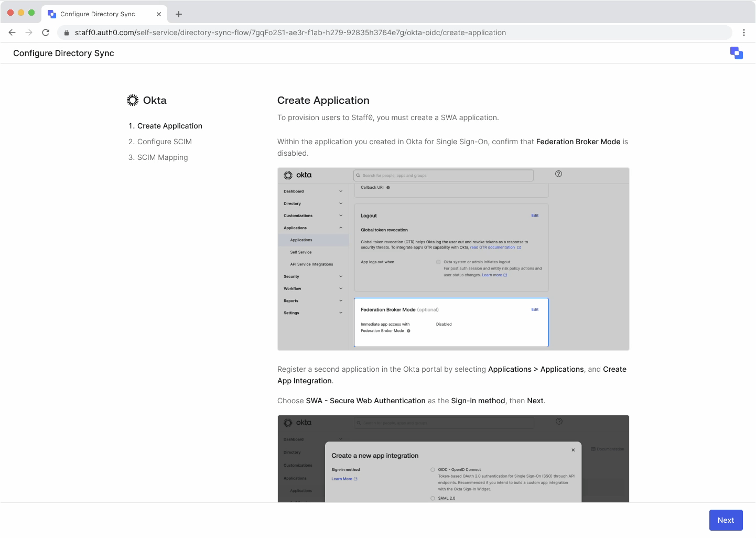Open the read GTR documentation link
756x538 pixels.
point(493,247)
